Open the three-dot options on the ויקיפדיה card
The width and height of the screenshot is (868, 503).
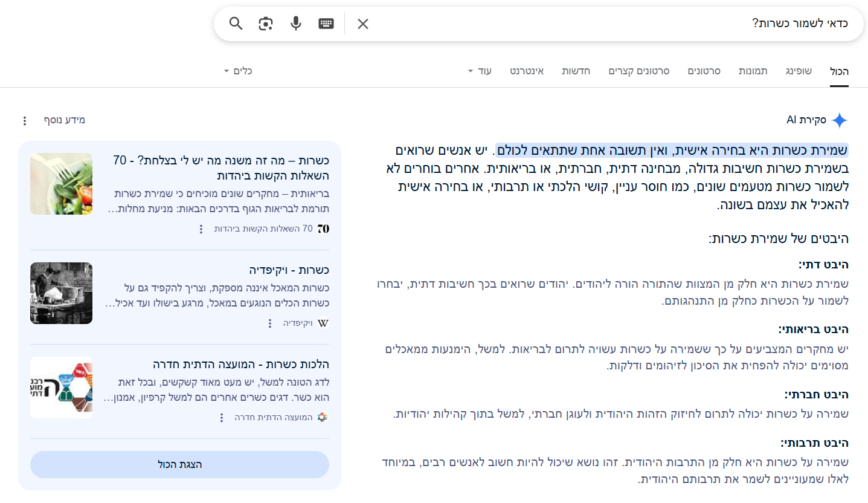point(269,323)
